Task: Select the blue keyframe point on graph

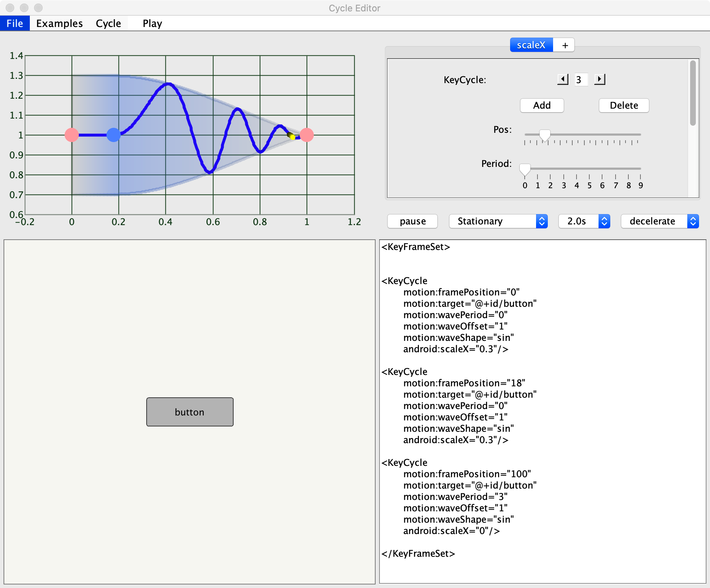Action: (x=114, y=135)
